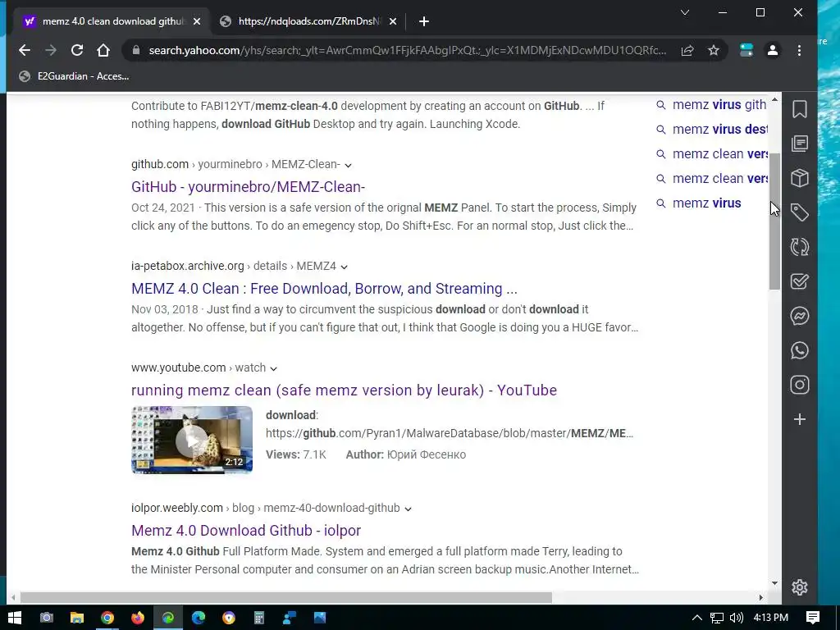The image size is (840, 630).
Task: Click the horizontal scrollbar left arrow
Action: 13,597
